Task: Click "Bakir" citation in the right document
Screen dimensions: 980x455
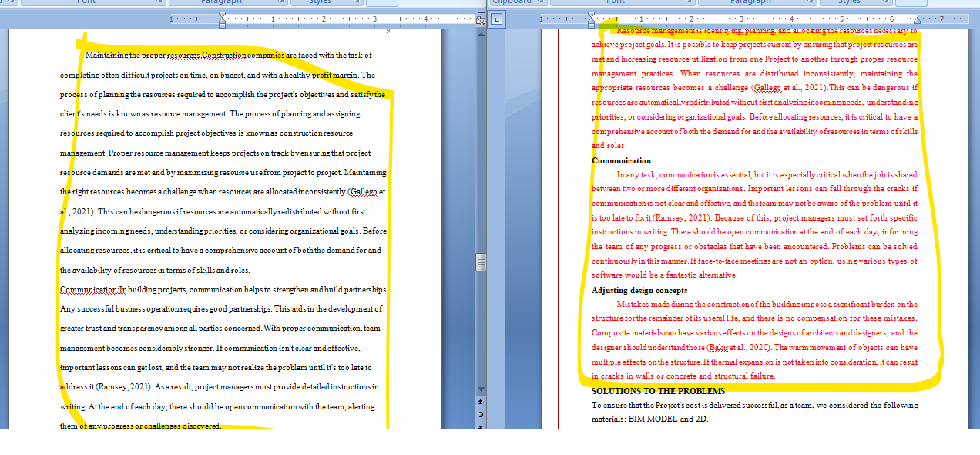Action: click(718, 347)
